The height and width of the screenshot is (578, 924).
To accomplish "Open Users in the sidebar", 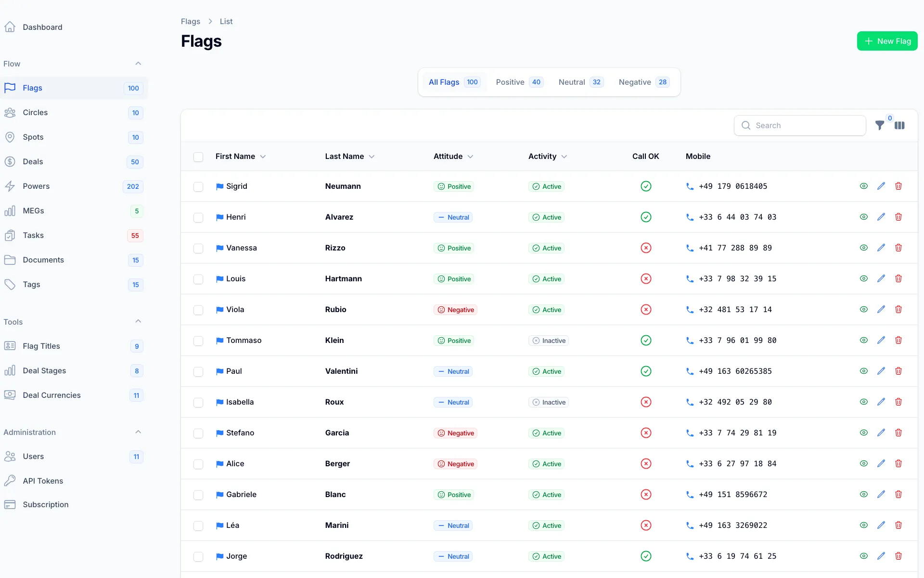I will click(74, 457).
